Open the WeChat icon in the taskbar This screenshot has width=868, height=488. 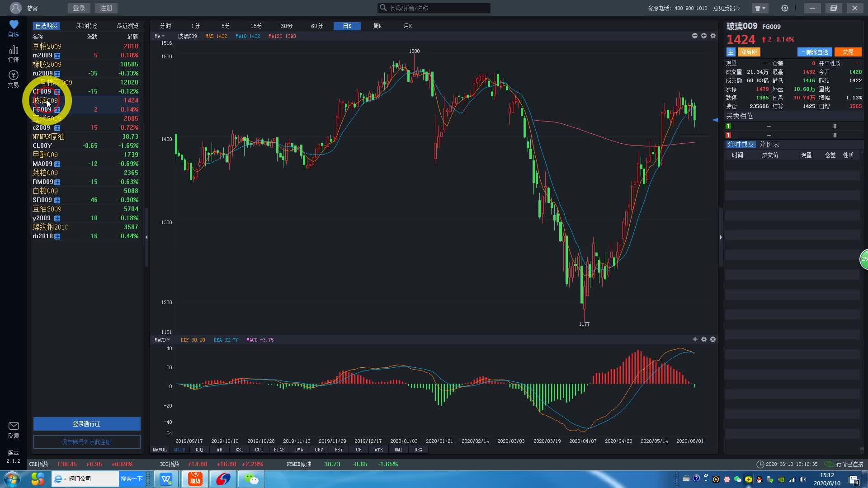click(251, 479)
